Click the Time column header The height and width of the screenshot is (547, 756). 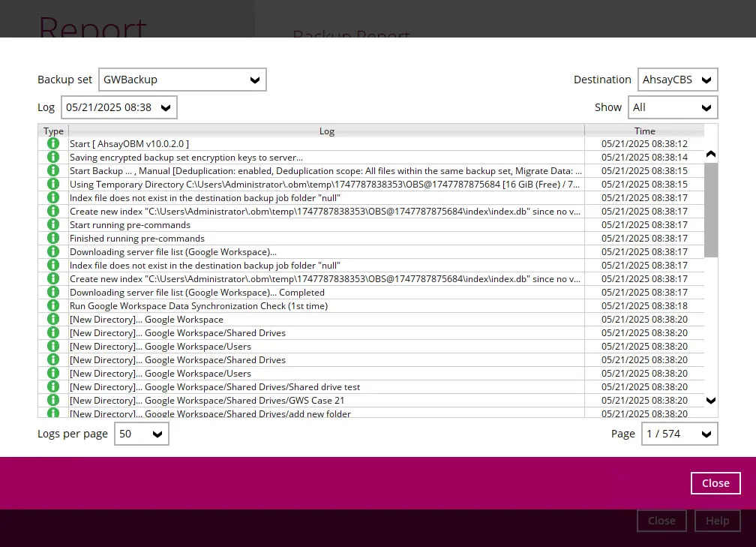point(644,131)
